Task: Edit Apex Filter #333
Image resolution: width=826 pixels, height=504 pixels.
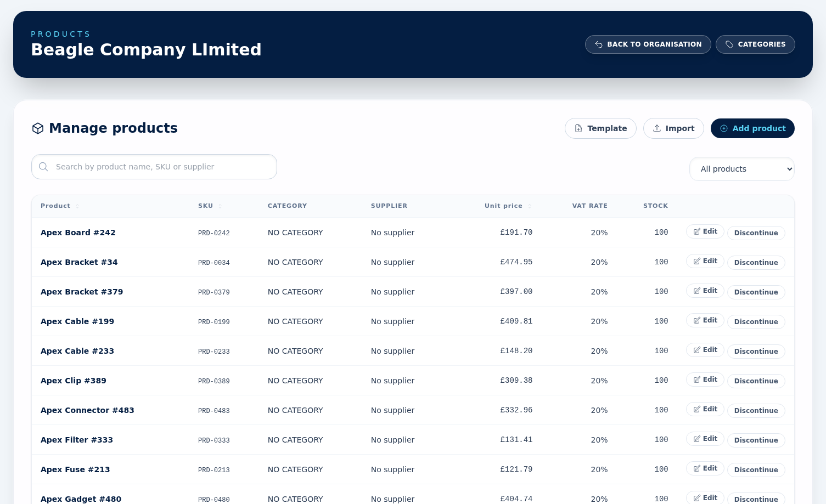Action: 705,439
